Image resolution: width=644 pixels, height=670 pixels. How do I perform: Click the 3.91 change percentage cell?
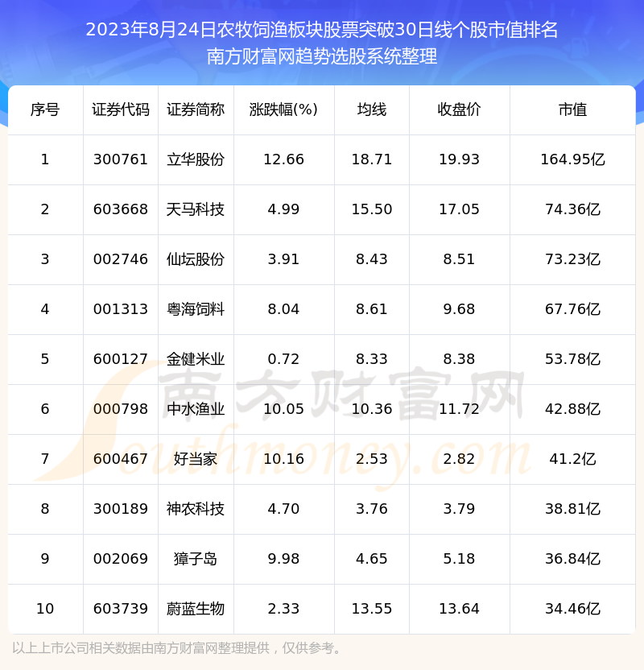tap(283, 259)
